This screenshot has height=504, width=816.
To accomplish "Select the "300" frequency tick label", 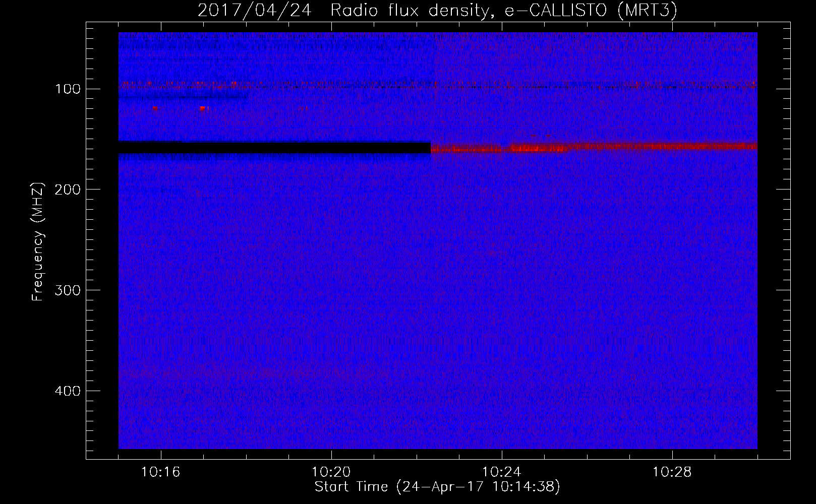I will 68,290.
